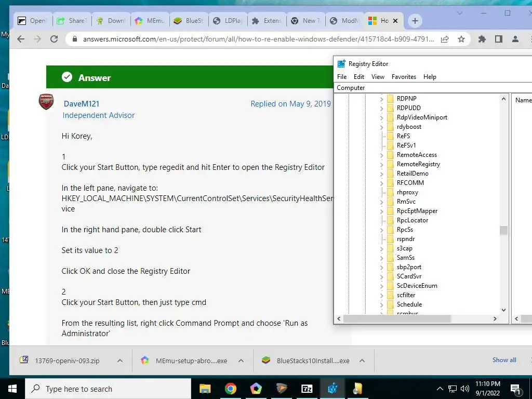This screenshot has width=532, height=399.
Task: Switch to Registry Editor taskbar icon
Action: click(332, 389)
